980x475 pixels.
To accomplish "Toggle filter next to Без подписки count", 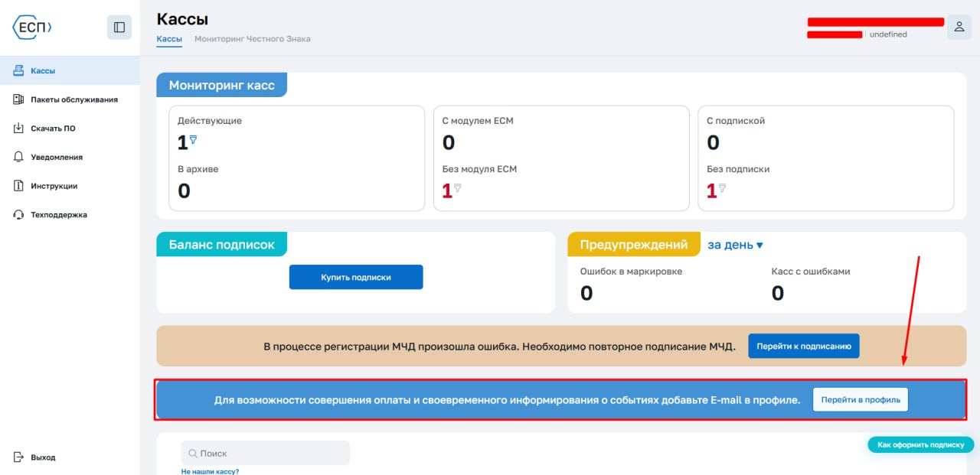I will click(722, 187).
